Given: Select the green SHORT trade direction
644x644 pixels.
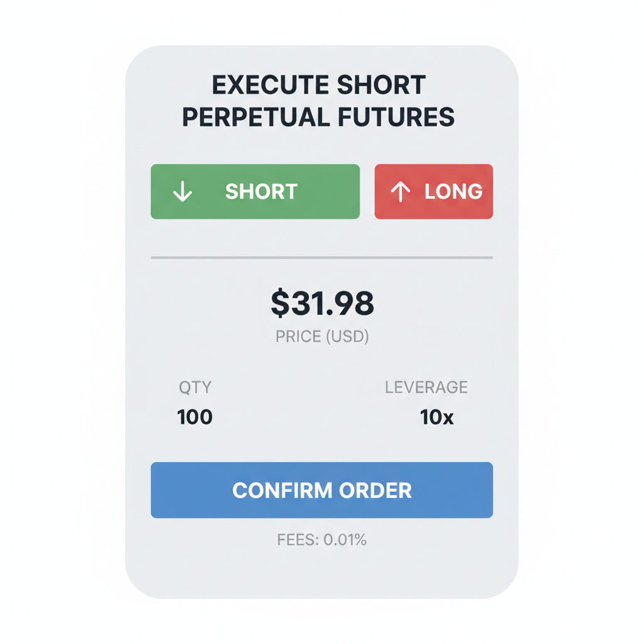Looking at the screenshot, I should pyautogui.click(x=255, y=191).
